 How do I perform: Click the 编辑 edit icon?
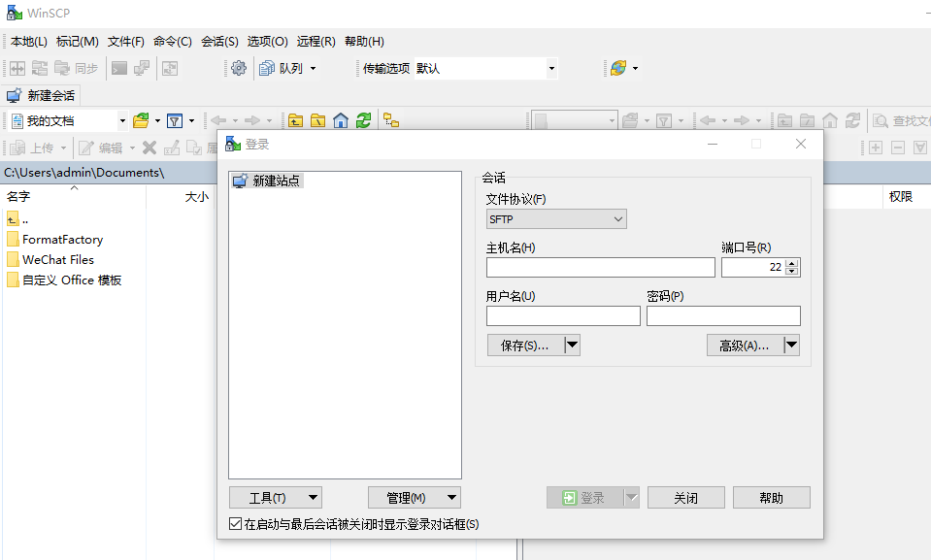tap(86, 148)
